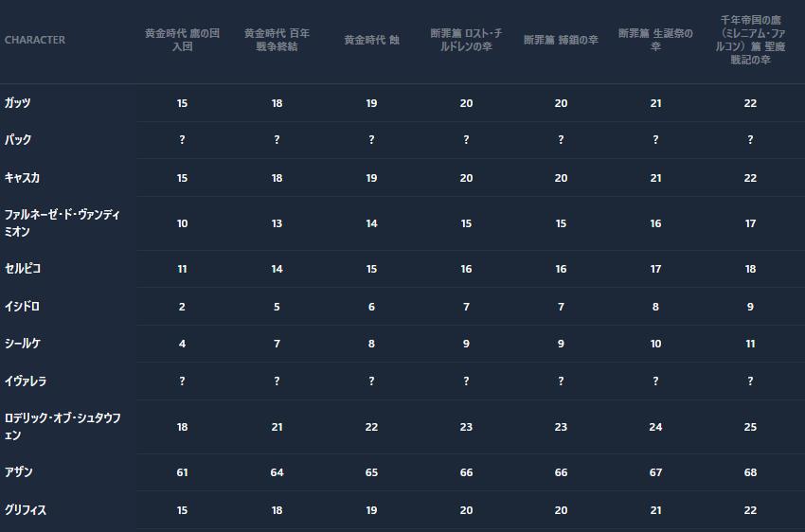Select the 千年帝国の鷹 聖魔戦記の章 header
Screen dimensions: 805x532
click(x=750, y=39)
